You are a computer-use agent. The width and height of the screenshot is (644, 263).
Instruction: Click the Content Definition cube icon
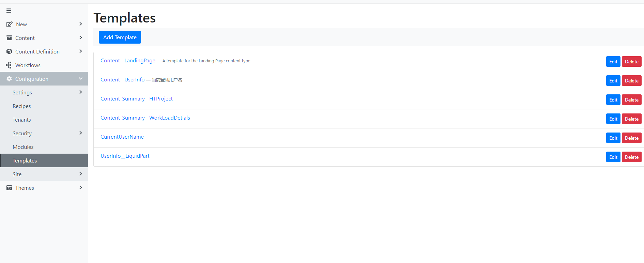pos(9,51)
